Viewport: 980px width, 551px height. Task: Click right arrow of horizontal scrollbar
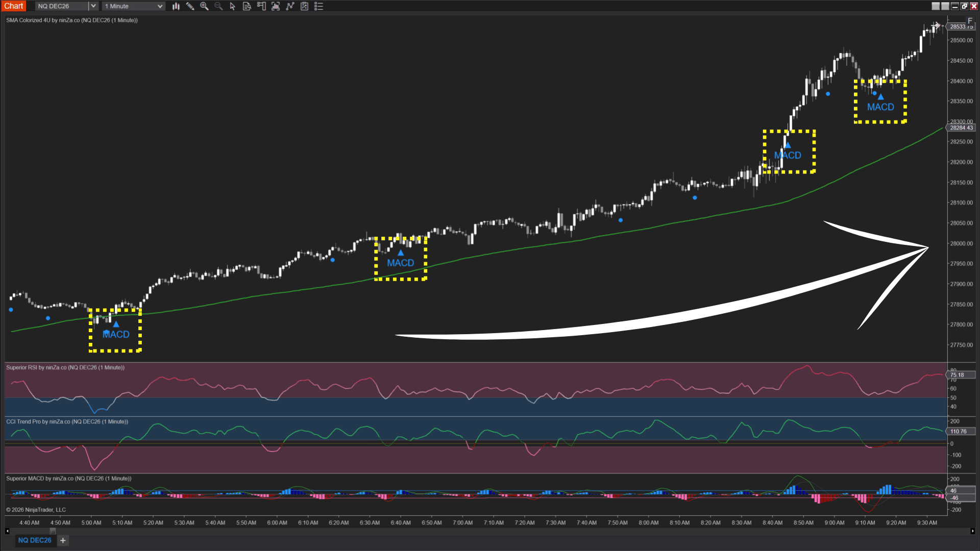972,531
